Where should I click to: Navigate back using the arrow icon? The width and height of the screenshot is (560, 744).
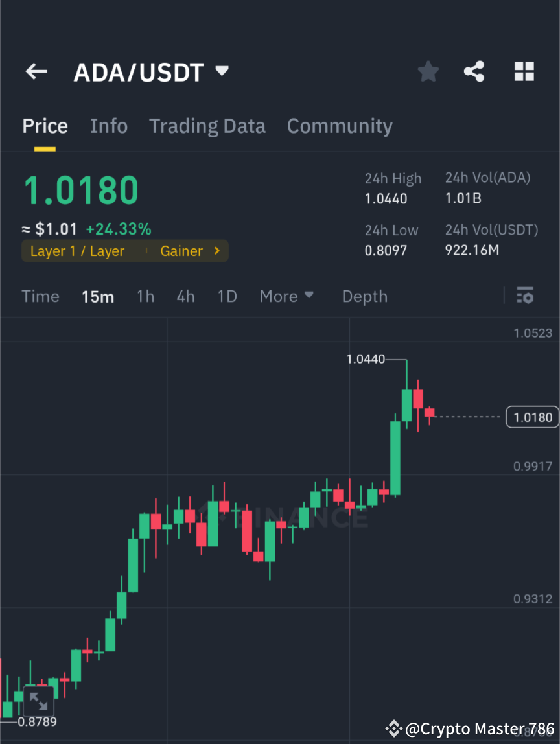36,71
